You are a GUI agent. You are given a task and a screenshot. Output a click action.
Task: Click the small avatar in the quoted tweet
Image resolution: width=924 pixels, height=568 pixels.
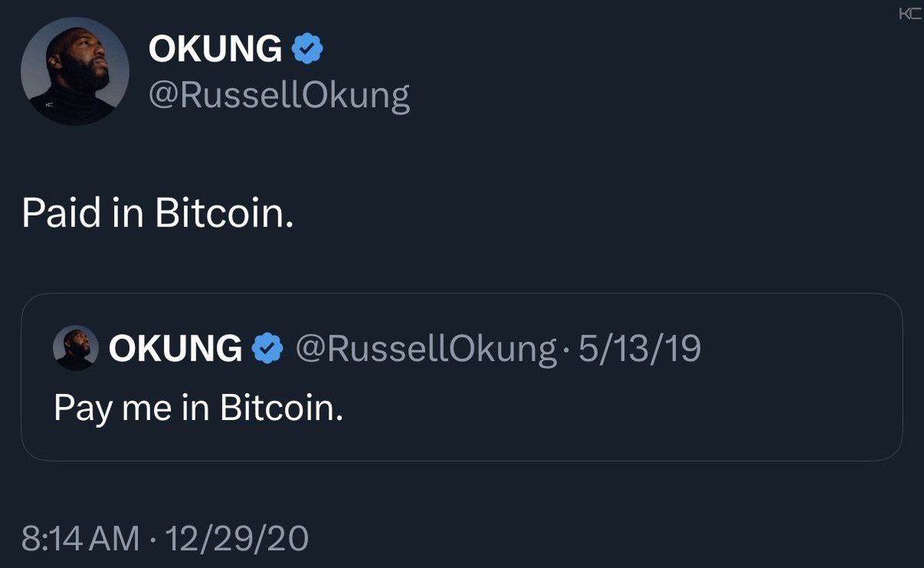76,348
